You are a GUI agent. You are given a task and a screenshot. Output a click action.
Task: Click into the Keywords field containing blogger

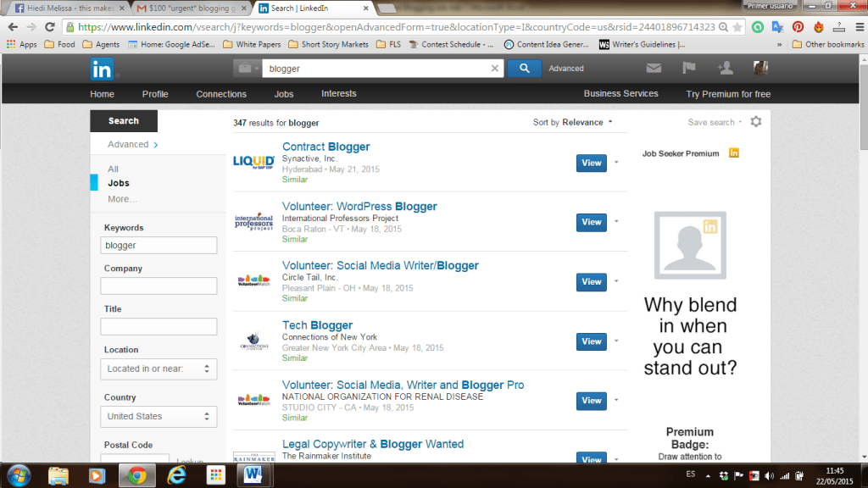(x=159, y=245)
